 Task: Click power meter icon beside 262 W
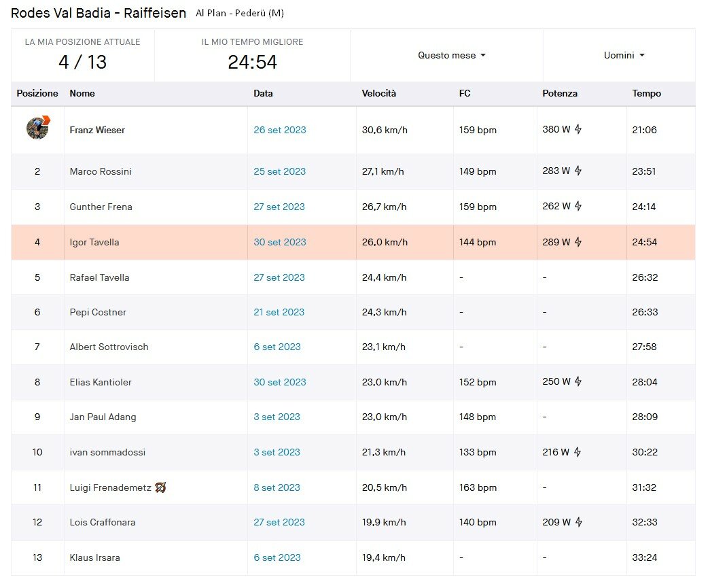[x=578, y=206]
